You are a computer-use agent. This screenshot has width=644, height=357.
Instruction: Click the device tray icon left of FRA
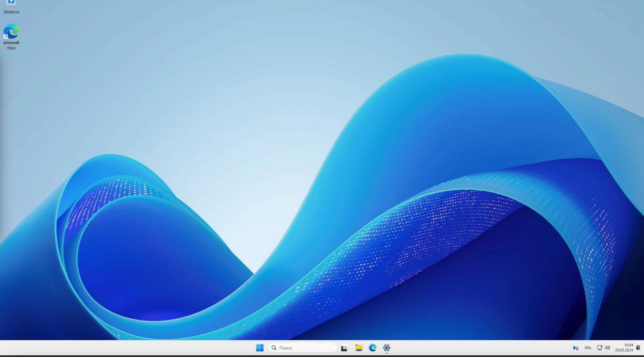pos(576,348)
